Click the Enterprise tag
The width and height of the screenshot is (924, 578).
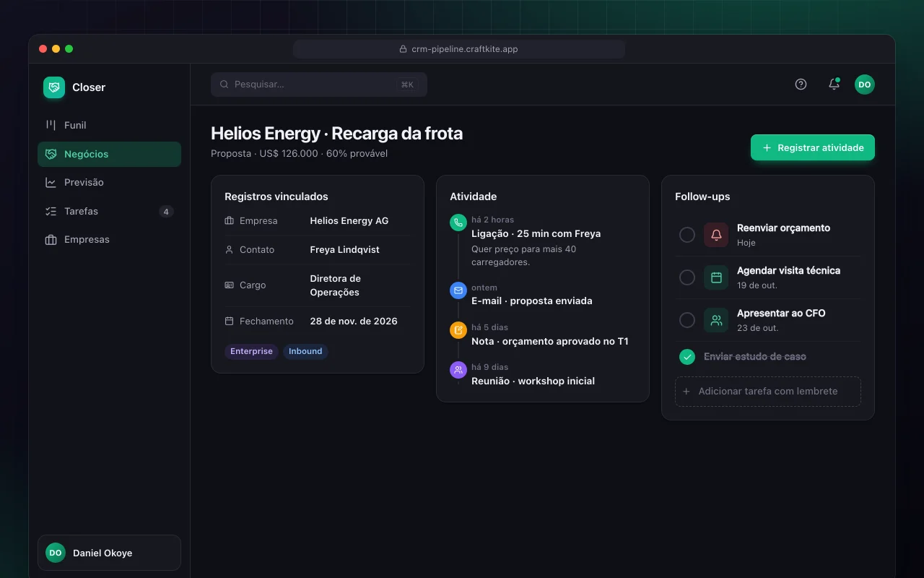(251, 352)
